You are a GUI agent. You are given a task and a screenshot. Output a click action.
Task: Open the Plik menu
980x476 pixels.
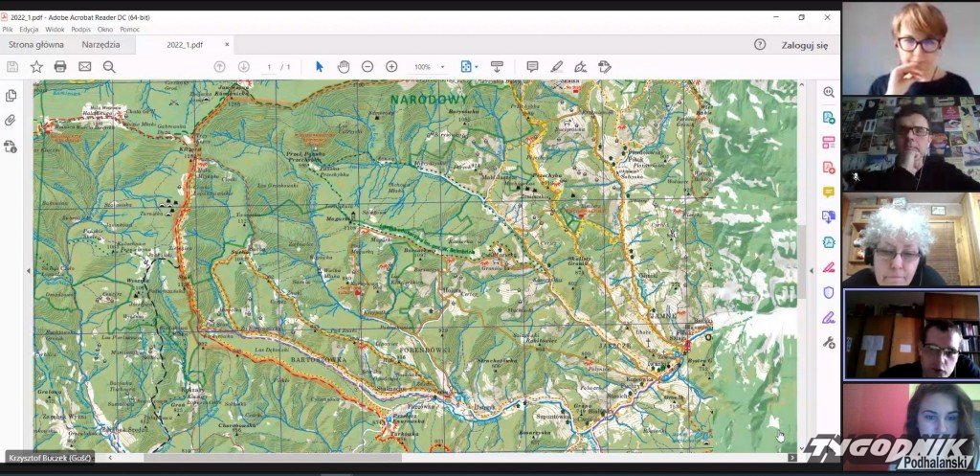pos(8,30)
